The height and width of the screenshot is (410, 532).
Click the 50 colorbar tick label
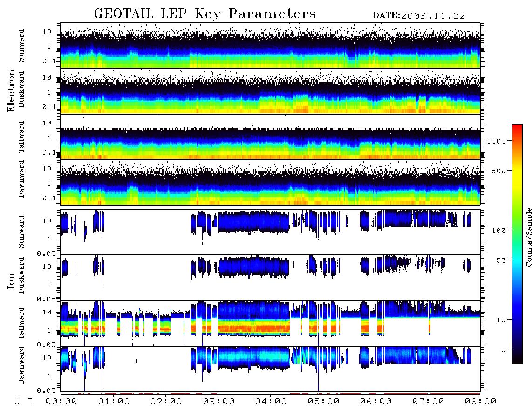[x=501, y=260]
